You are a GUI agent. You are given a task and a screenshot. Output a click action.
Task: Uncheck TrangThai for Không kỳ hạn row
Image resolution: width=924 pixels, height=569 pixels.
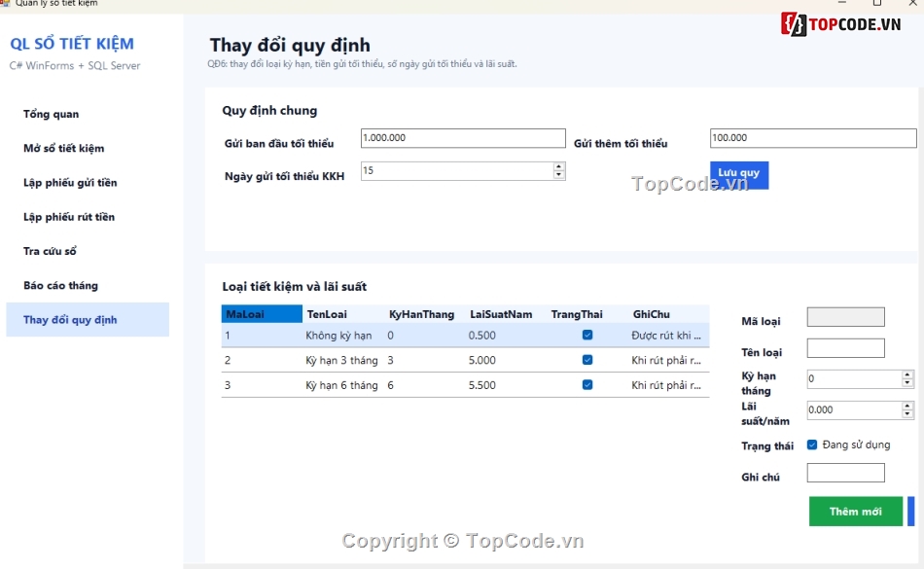click(x=586, y=336)
